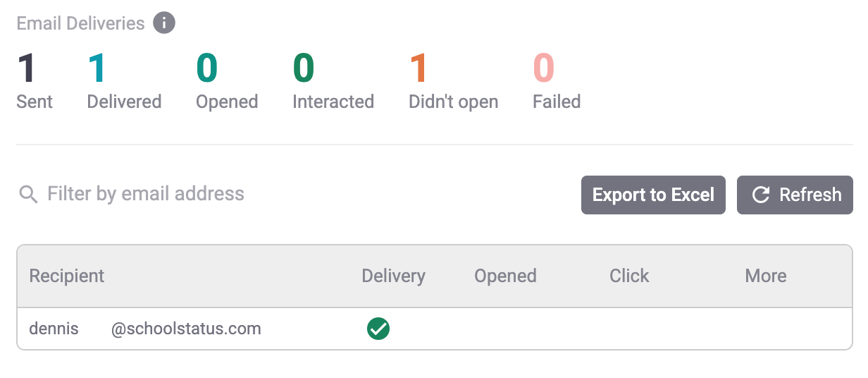
Task: Sort by Delivery column header
Action: pyautogui.click(x=393, y=276)
